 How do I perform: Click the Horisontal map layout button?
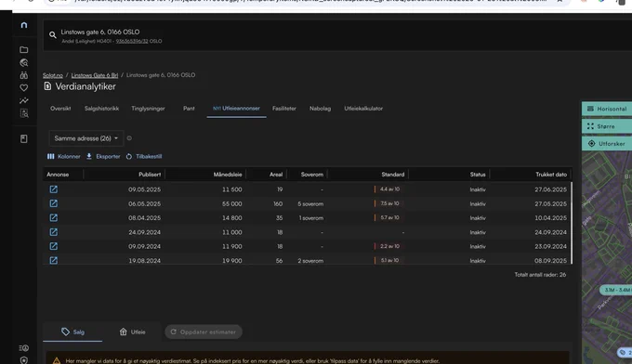(607, 109)
